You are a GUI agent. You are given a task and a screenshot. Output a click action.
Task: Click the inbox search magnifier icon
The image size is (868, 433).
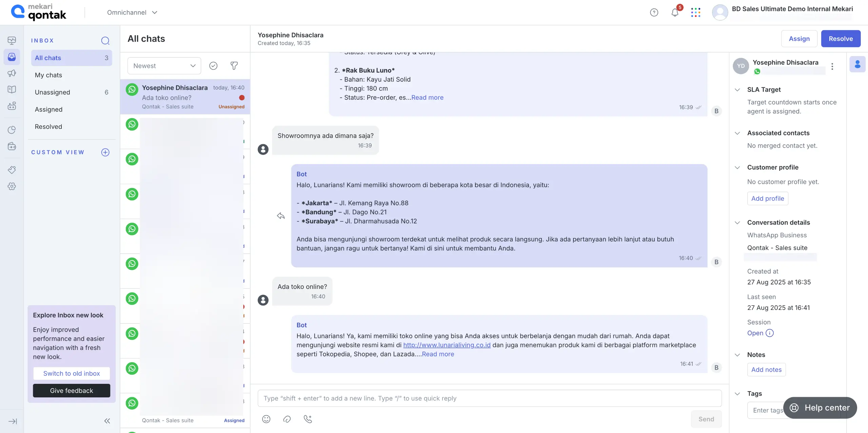pos(105,41)
